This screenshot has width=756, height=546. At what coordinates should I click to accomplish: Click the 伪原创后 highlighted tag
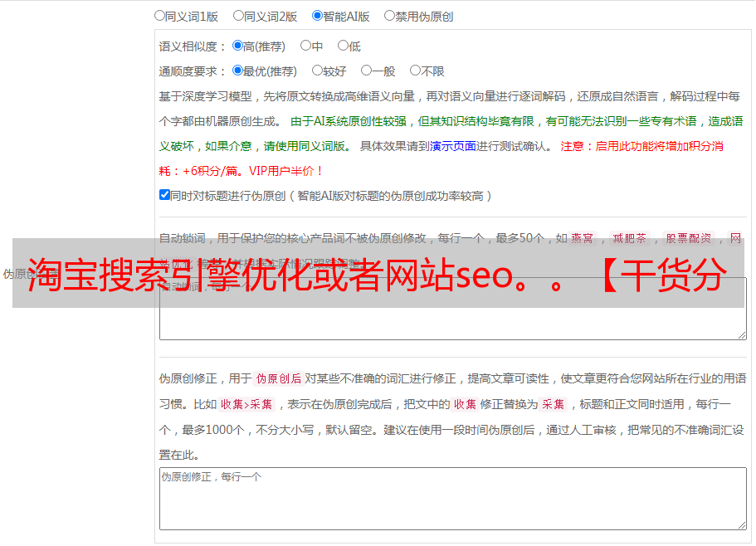coord(278,378)
